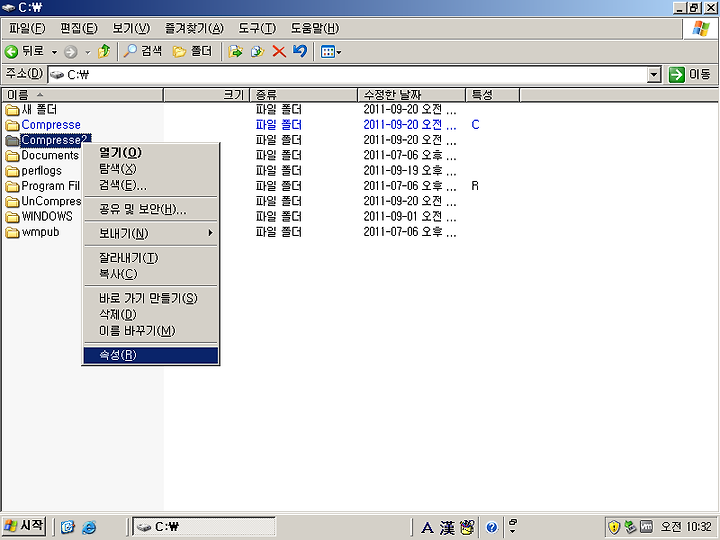Click the perflogs folder icon
This screenshot has width=720, height=540.
12,171
